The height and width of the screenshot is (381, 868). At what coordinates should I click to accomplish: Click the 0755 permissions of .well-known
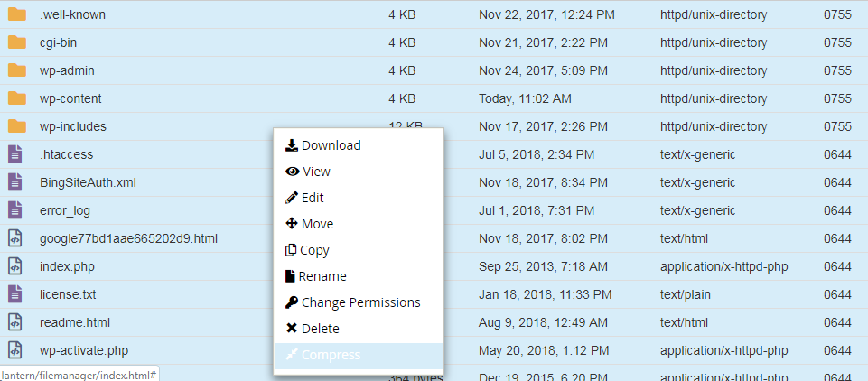pyautogui.click(x=837, y=14)
